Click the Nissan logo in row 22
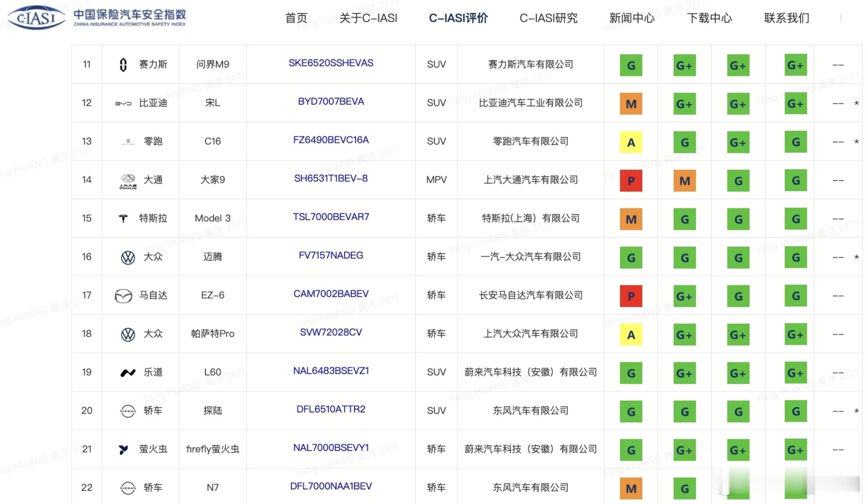868x504 pixels. click(128, 488)
